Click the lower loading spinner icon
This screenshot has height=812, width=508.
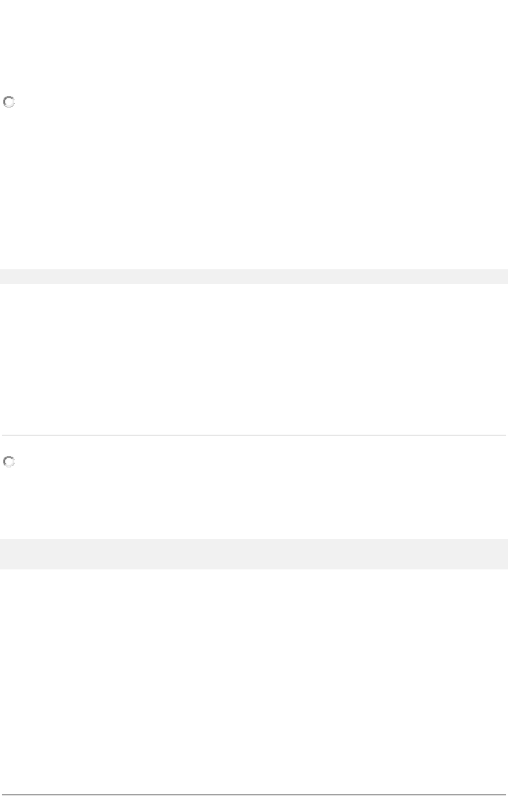click(x=9, y=461)
